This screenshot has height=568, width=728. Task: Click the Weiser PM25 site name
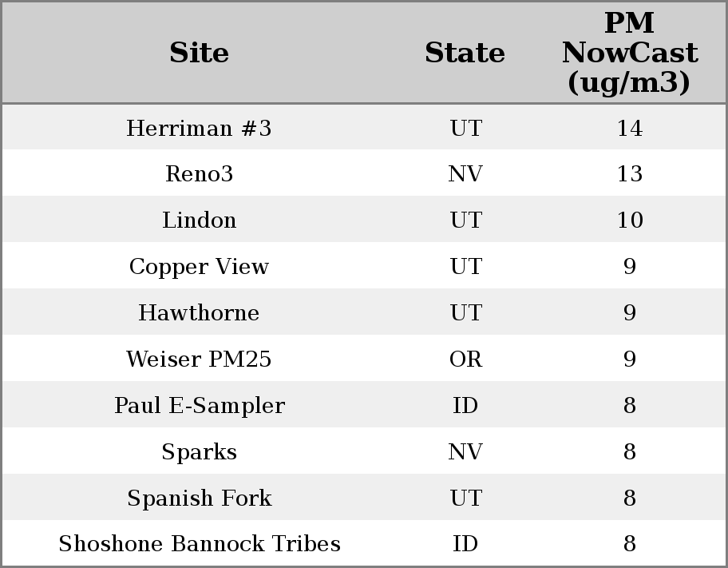pyautogui.click(x=199, y=359)
